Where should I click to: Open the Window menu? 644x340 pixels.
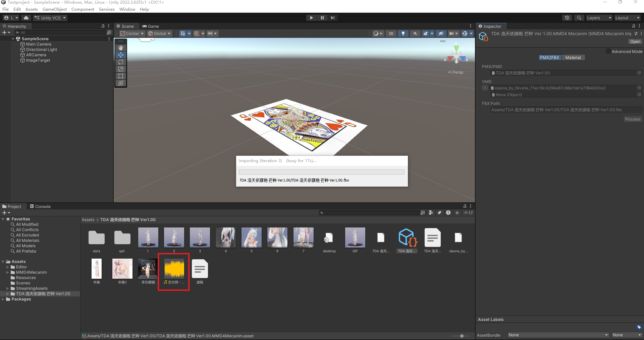point(127,9)
